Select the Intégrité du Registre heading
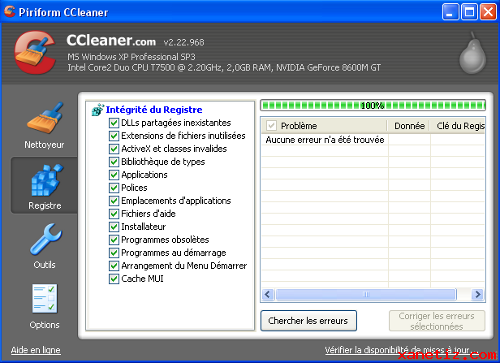Viewport: 500px width, 363px height. tap(154, 110)
